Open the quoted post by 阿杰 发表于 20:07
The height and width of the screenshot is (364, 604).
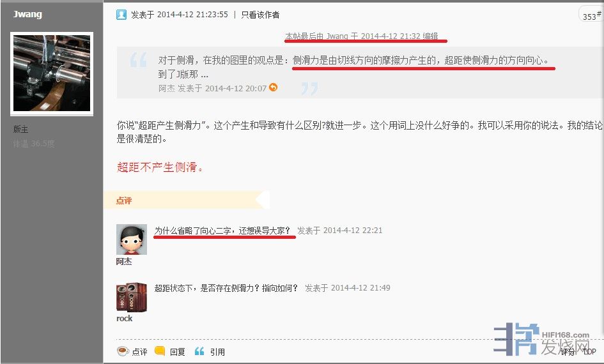212,88
